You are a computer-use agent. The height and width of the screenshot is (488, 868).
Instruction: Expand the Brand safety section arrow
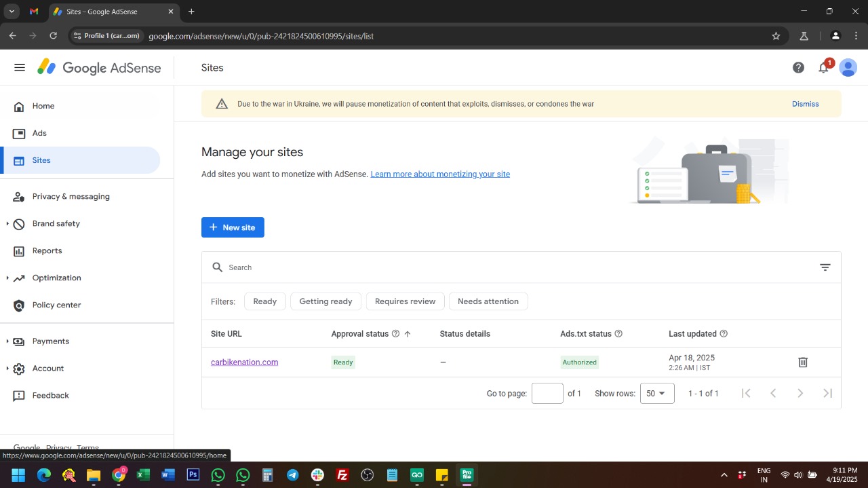(x=7, y=224)
